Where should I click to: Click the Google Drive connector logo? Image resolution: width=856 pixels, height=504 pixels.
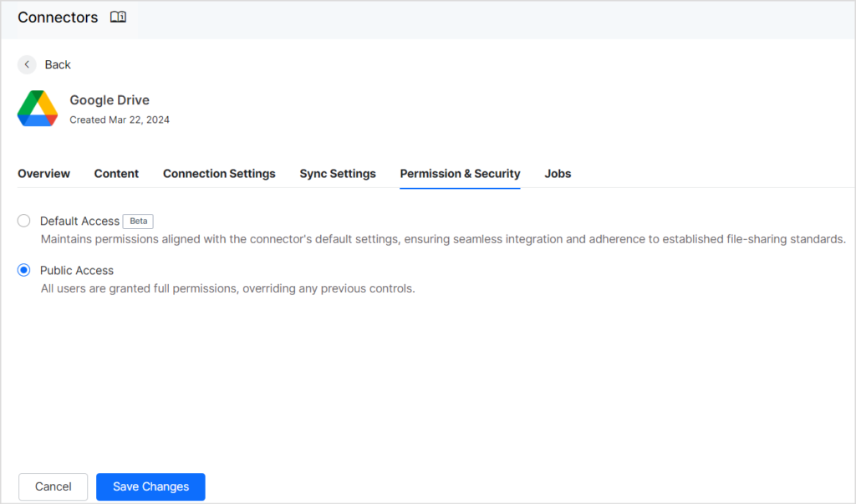[x=37, y=107]
